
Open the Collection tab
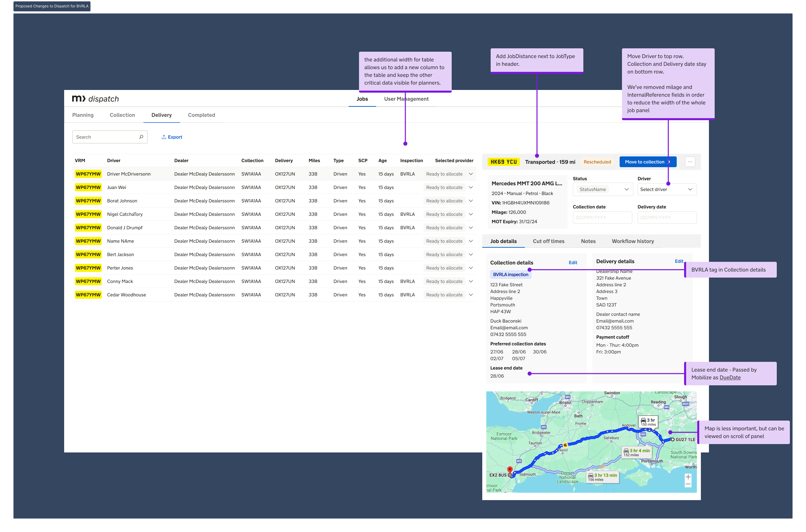click(x=122, y=115)
